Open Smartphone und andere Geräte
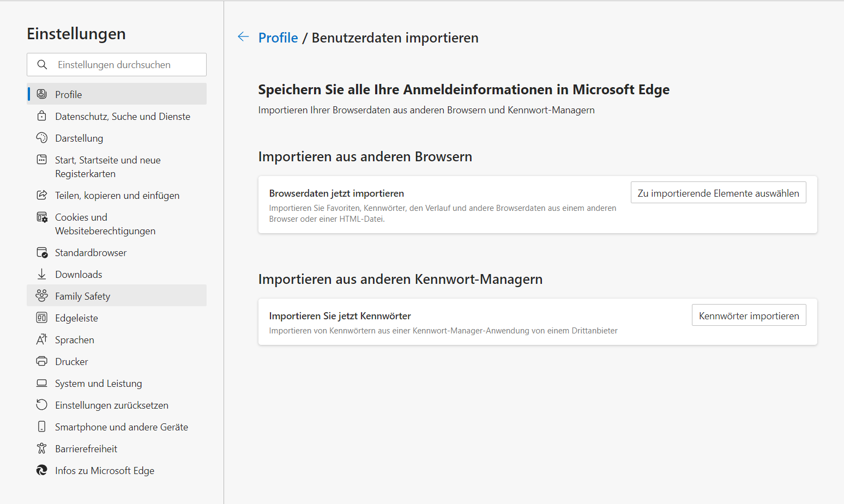Viewport: 844px width, 504px height. 121,427
